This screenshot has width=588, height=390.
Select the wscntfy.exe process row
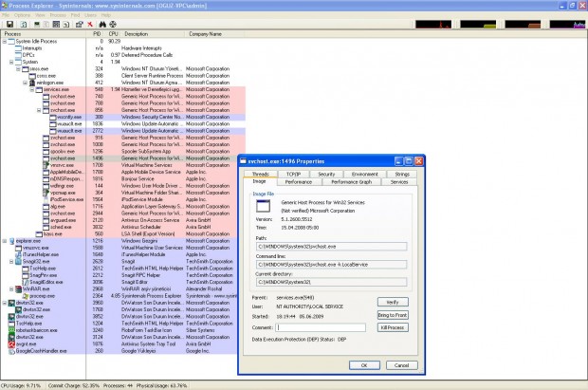[x=123, y=117]
